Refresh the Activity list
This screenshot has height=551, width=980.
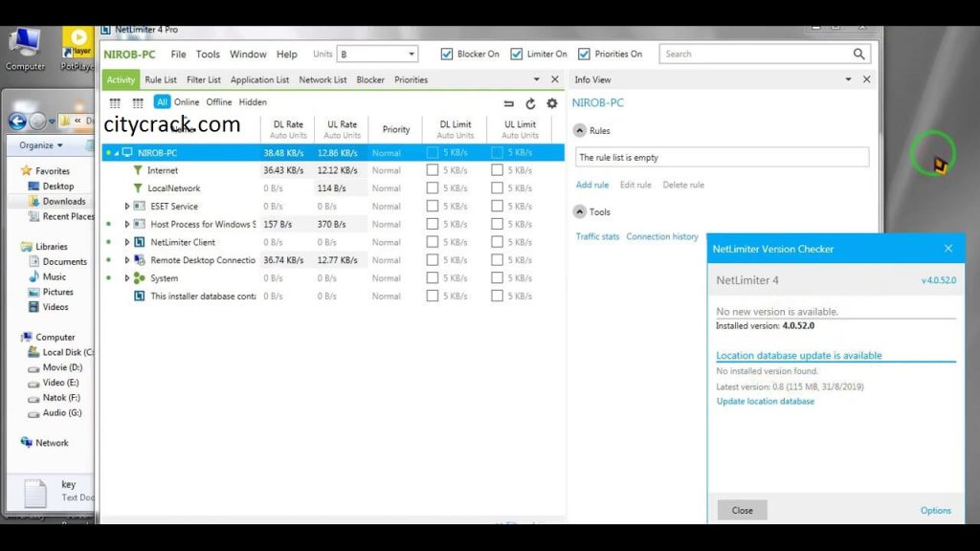pyautogui.click(x=530, y=103)
